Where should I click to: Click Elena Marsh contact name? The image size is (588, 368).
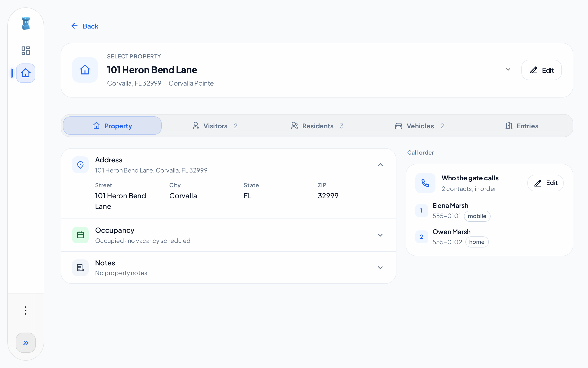[x=450, y=206]
